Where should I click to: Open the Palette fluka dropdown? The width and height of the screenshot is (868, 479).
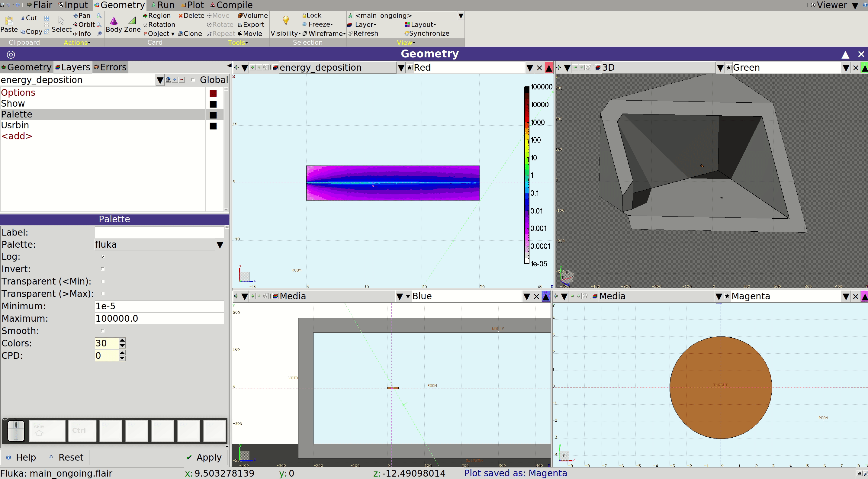(x=220, y=245)
